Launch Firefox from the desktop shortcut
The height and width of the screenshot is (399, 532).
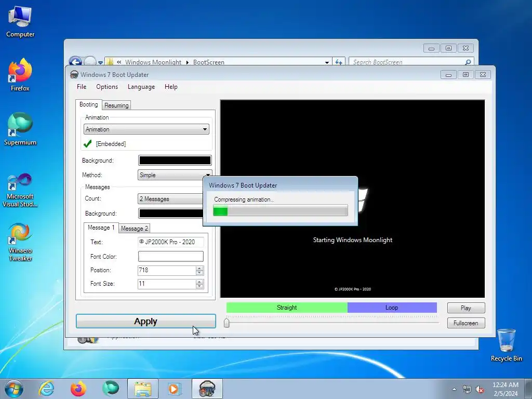click(20, 75)
